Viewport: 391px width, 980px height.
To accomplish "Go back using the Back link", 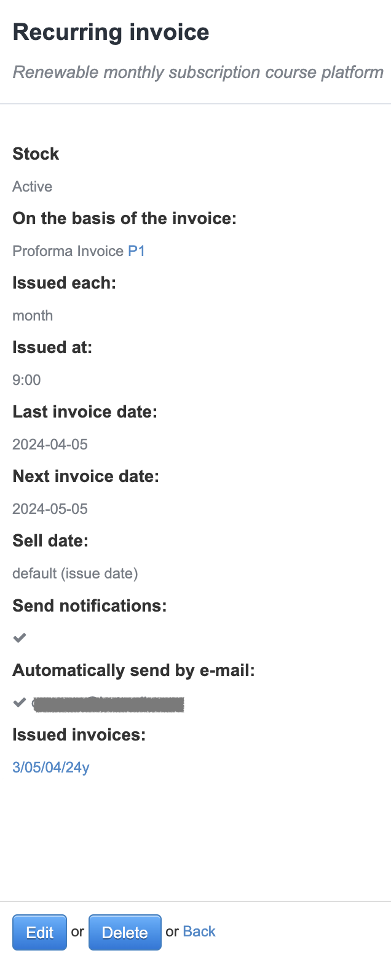I will click(x=199, y=931).
